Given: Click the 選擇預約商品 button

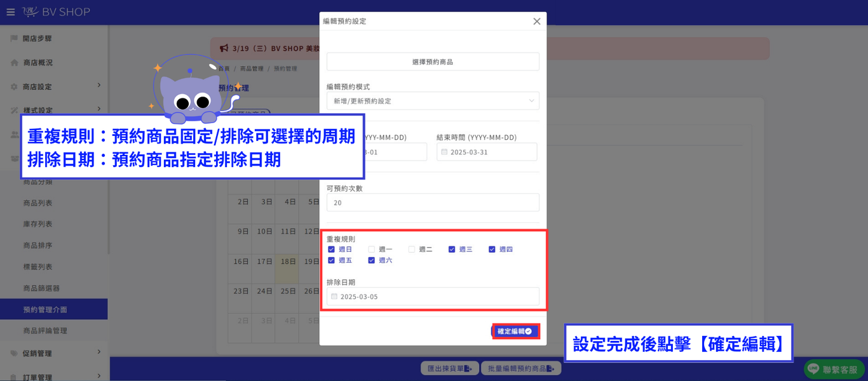Looking at the screenshot, I should point(433,62).
